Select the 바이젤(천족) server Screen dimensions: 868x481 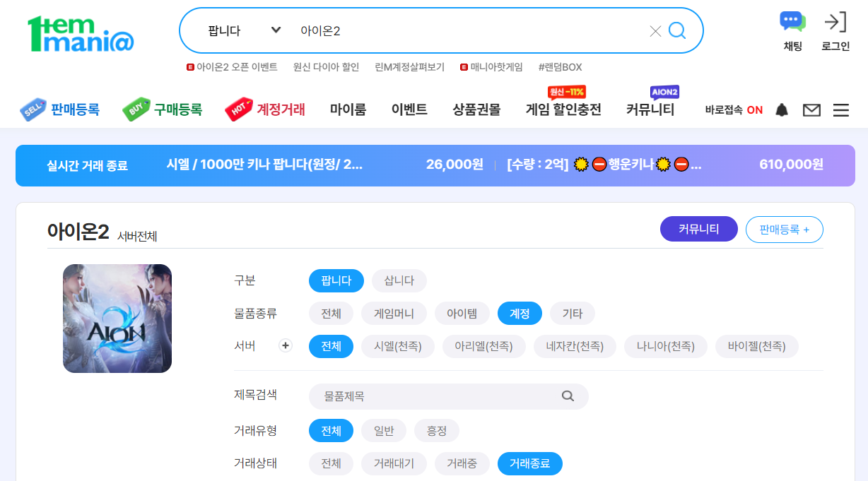click(x=757, y=346)
